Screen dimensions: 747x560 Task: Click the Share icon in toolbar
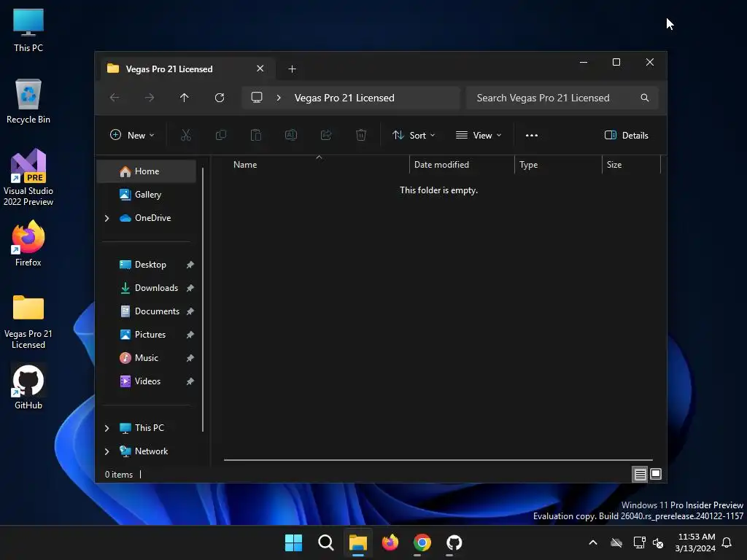pos(326,136)
